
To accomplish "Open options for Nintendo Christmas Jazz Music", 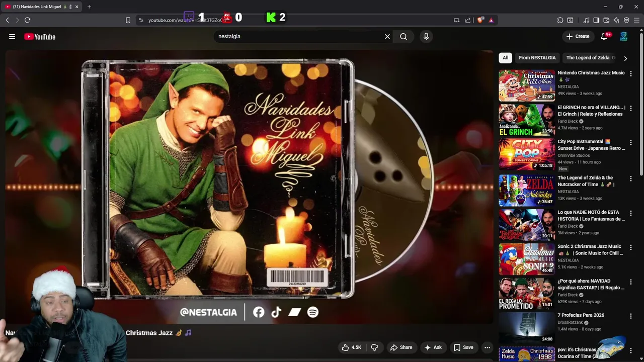I will click(x=631, y=73).
